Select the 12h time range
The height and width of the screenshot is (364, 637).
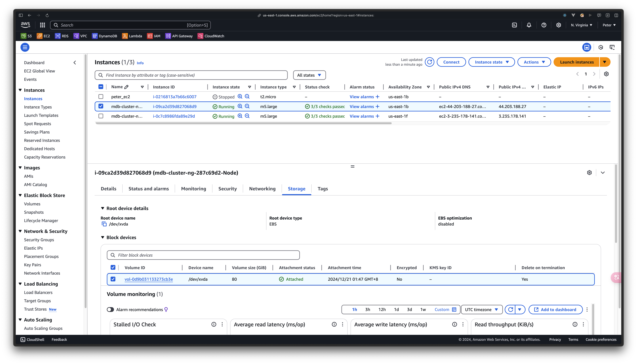pyautogui.click(x=382, y=310)
